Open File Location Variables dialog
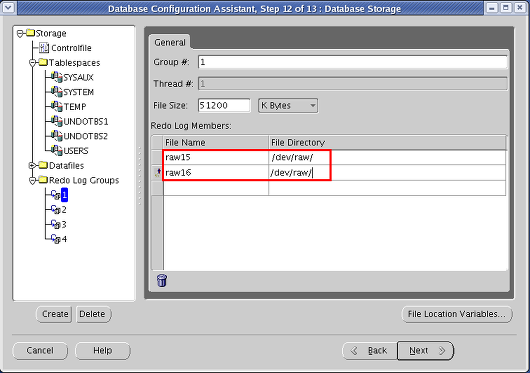 click(457, 314)
